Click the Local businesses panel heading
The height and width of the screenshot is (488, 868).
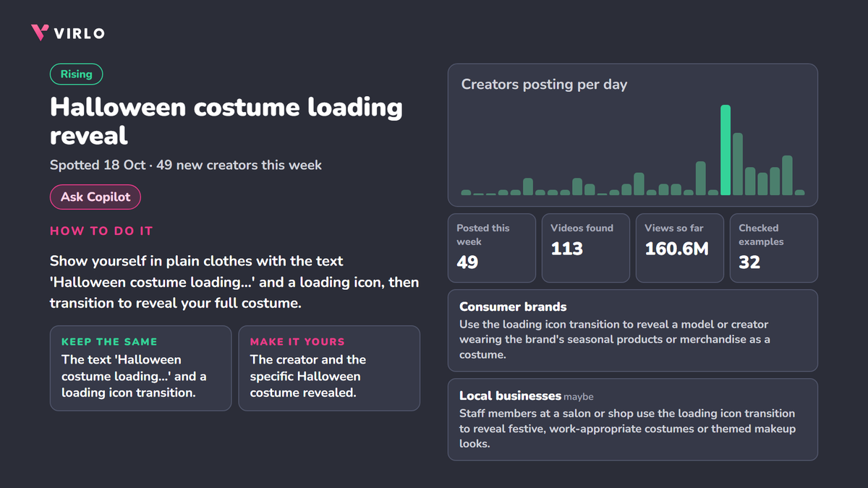(510, 395)
